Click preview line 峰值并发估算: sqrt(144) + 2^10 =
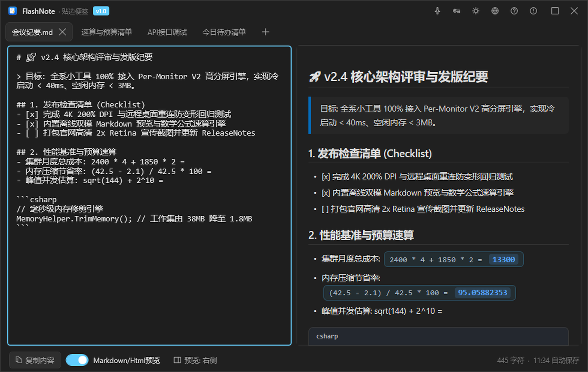This screenshot has height=372, width=588. [x=382, y=311]
